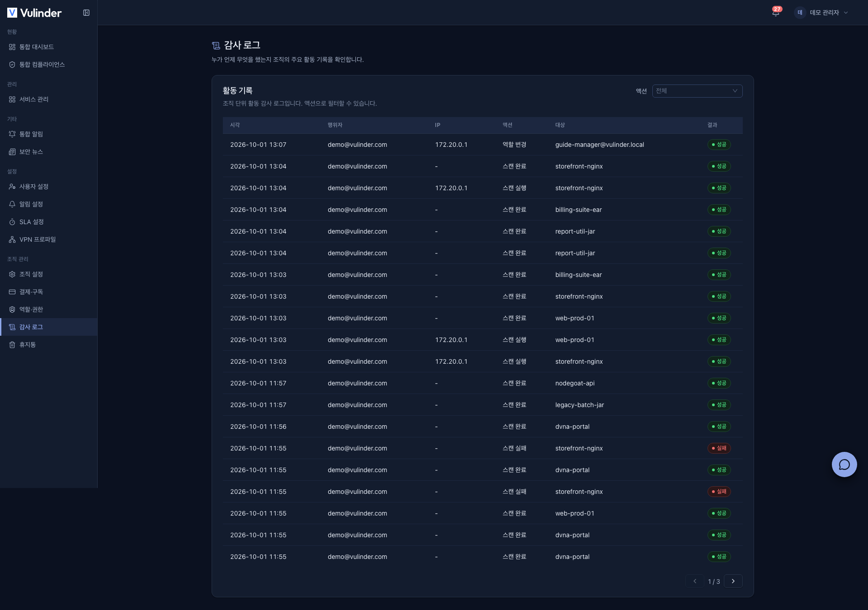Click the legacy-batch-jar target cell
The width and height of the screenshot is (868, 610).
pyautogui.click(x=580, y=405)
